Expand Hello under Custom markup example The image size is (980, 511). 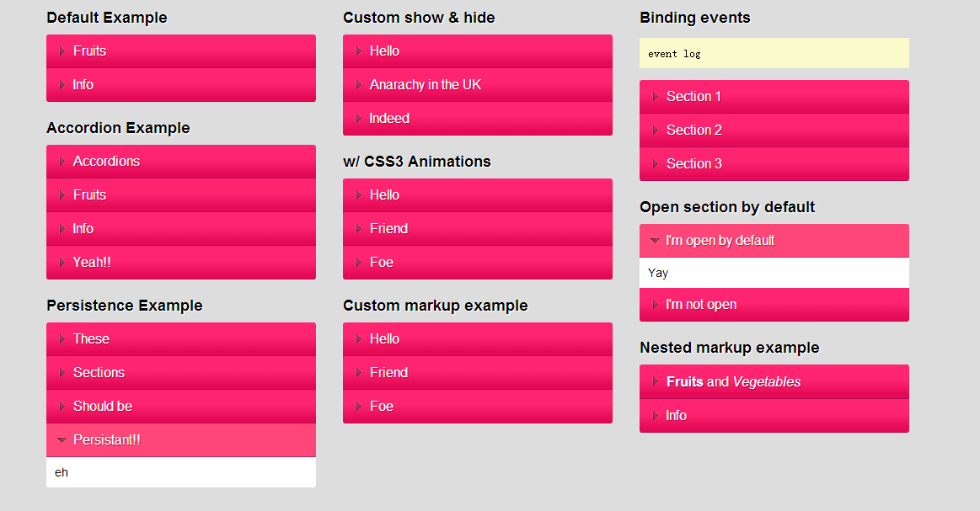[478, 339]
